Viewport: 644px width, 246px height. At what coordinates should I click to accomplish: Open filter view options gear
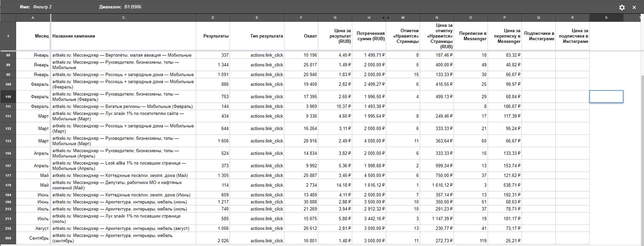622,7
